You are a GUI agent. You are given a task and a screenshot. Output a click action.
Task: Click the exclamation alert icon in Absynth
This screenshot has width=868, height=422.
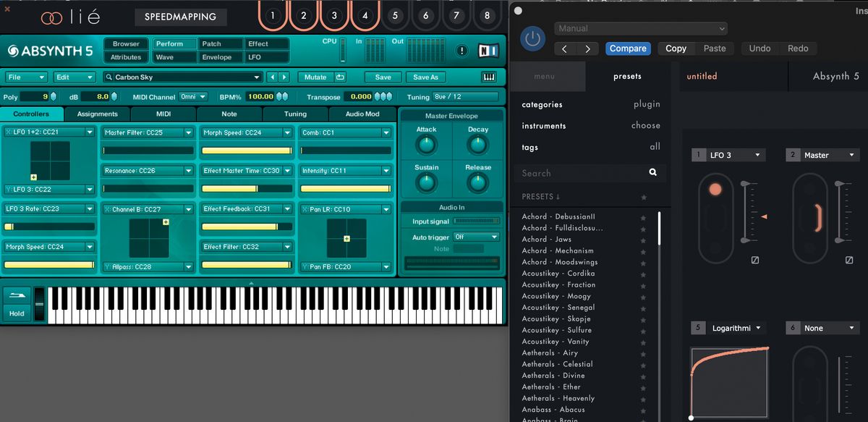[461, 51]
